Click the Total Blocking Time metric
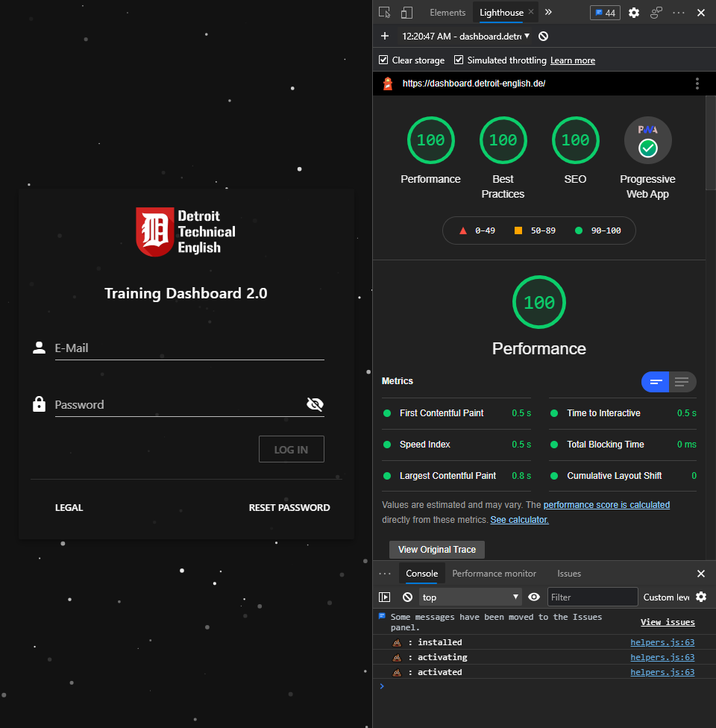 click(x=623, y=445)
